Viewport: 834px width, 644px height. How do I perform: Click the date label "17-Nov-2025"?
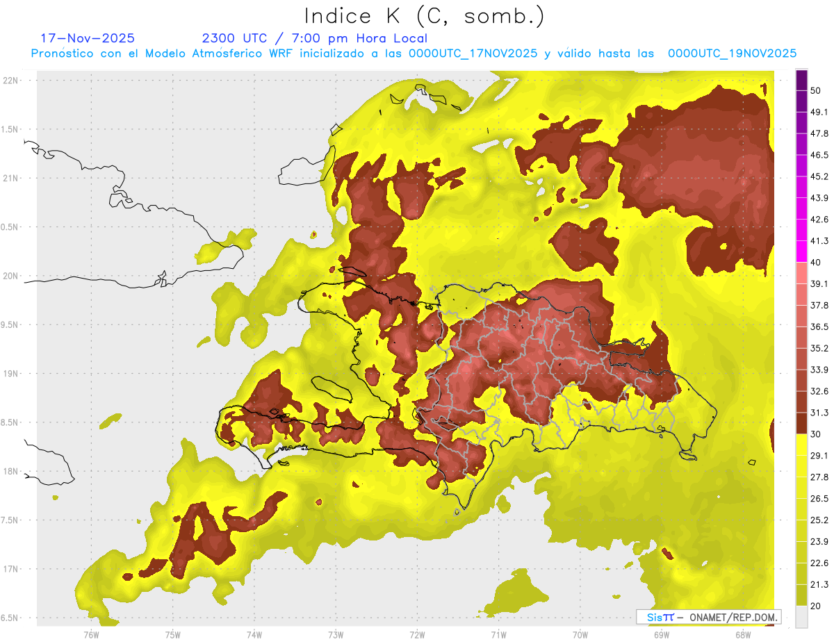88,38
